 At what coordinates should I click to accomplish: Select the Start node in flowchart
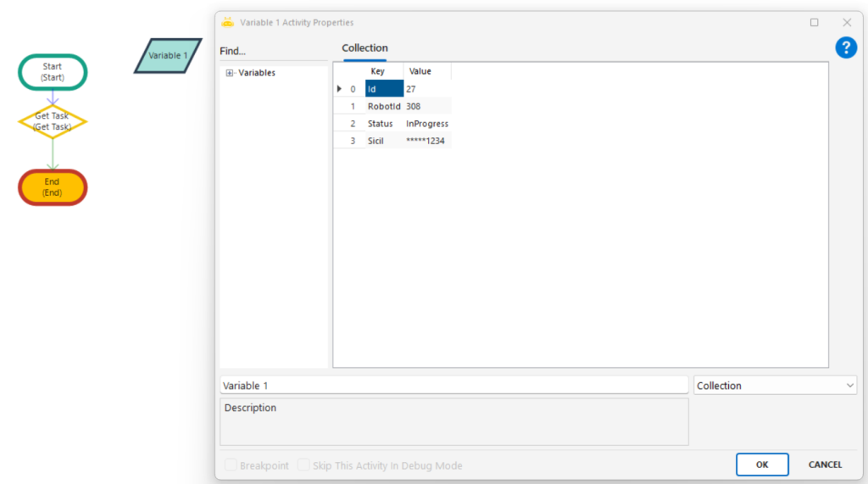click(x=53, y=72)
